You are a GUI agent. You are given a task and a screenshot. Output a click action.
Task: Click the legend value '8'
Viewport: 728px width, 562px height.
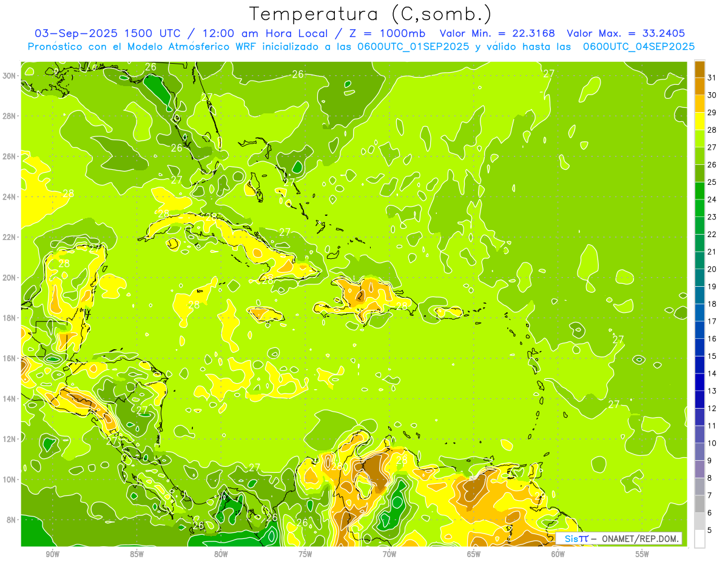tap(710, 478)
